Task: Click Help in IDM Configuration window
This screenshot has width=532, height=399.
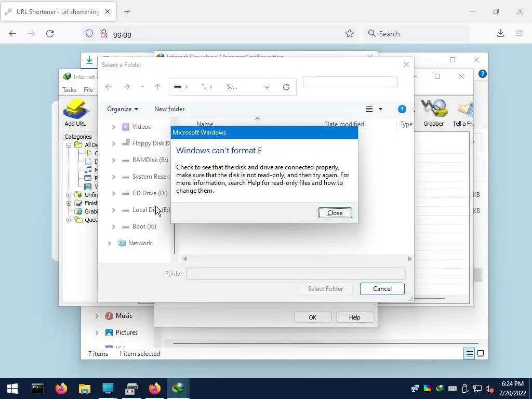Action: point(354,317)
